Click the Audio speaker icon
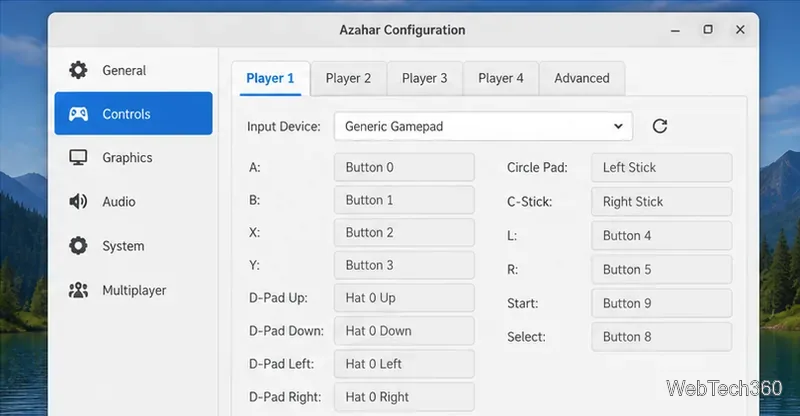The width and height of the screenshot is (800, 416). [78, 202]
